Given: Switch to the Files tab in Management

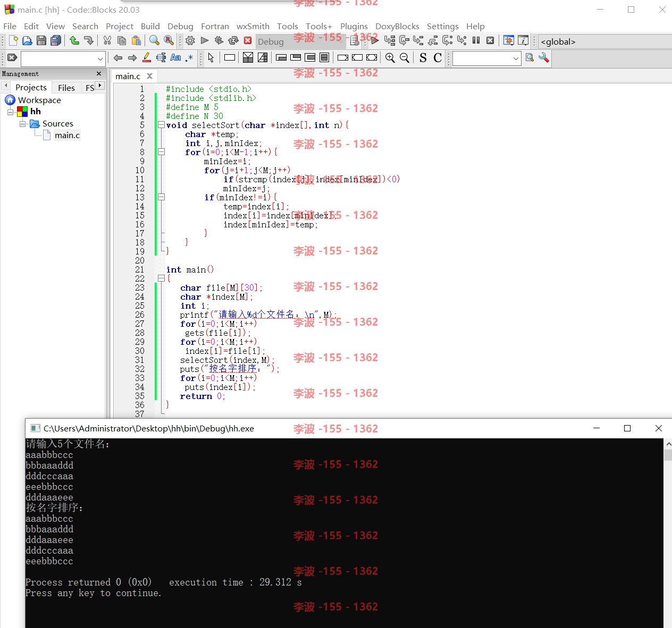Looking at the screenshot, I should coord(66,88).
